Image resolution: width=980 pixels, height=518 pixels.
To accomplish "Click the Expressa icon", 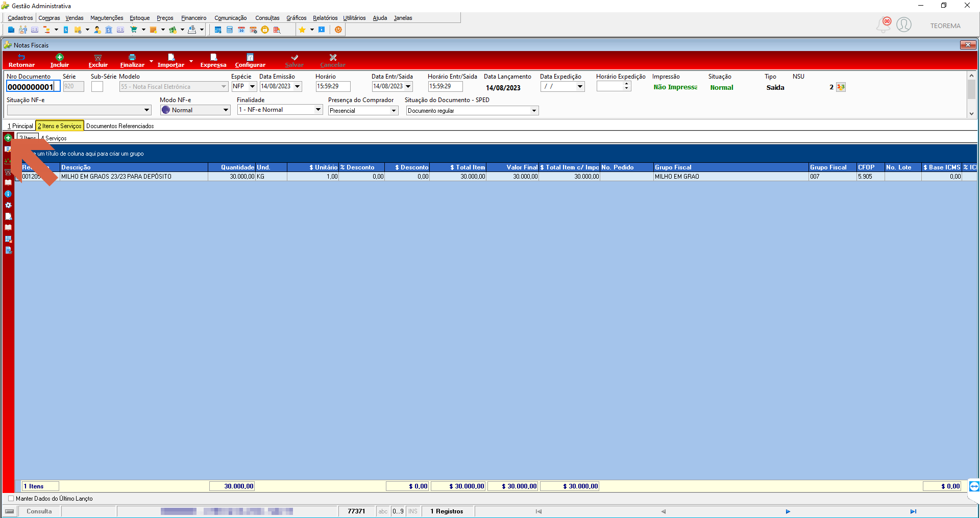I will (x=213, y=57).
